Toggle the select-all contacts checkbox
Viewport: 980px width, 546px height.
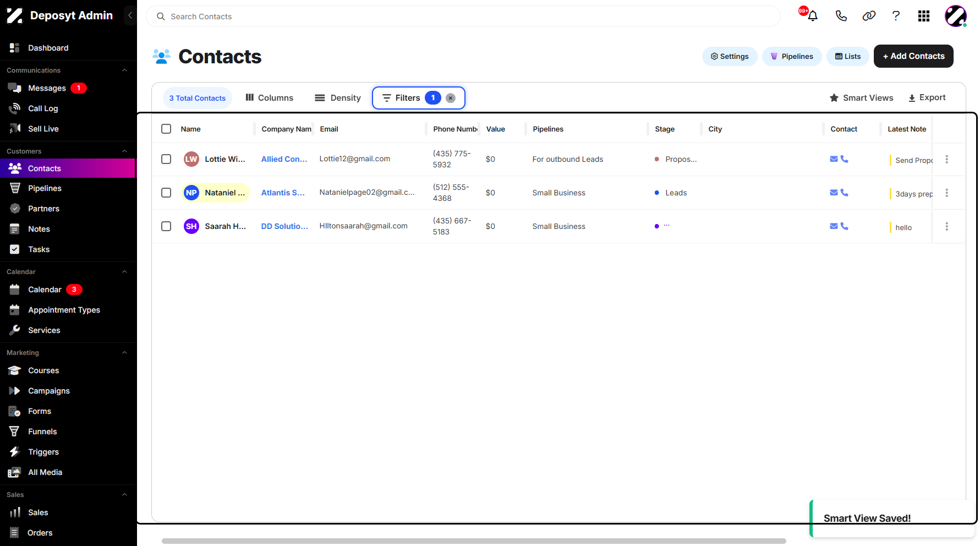(x=166, y=129)
